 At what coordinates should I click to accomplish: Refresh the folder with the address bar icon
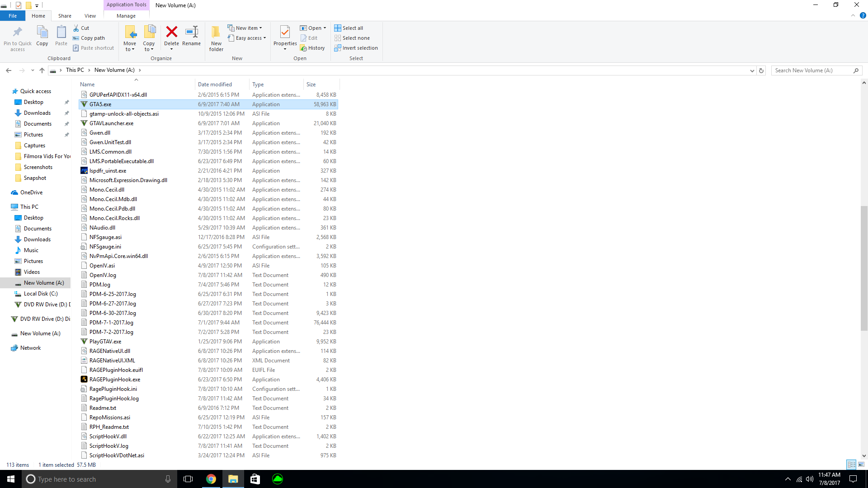761,70
